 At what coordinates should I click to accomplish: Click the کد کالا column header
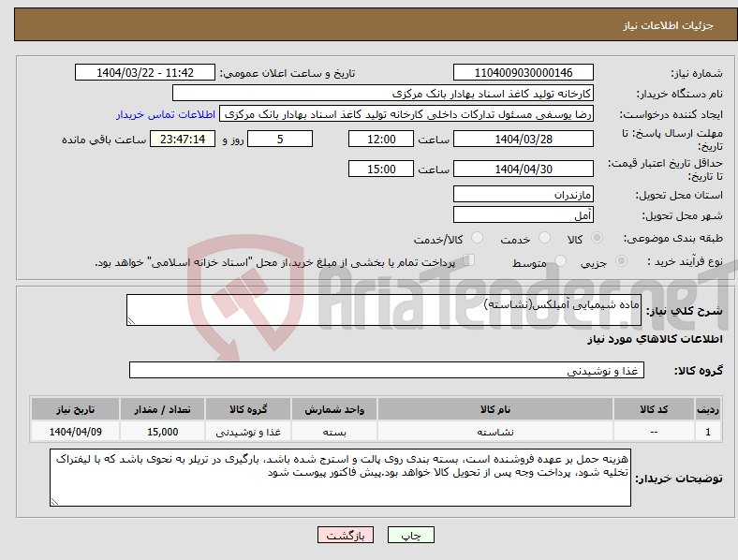654,409
